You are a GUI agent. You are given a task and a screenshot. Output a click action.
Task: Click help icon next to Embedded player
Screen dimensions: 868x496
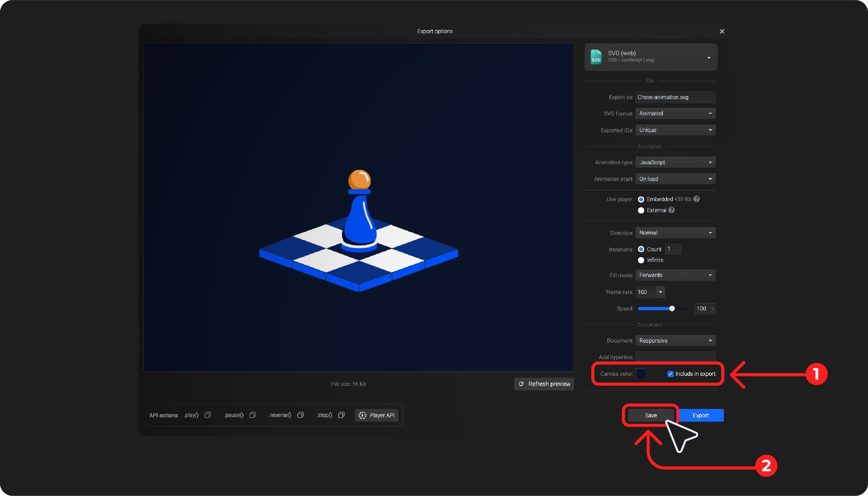point(697,199)
